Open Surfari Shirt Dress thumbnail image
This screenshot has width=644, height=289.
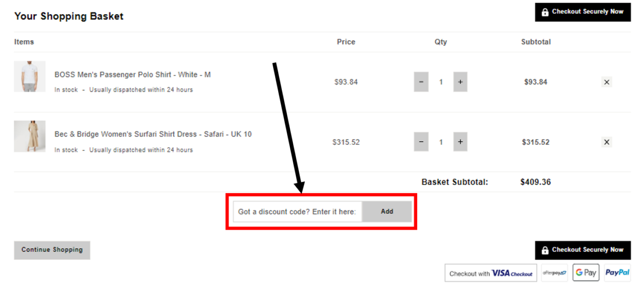(30, 136)
